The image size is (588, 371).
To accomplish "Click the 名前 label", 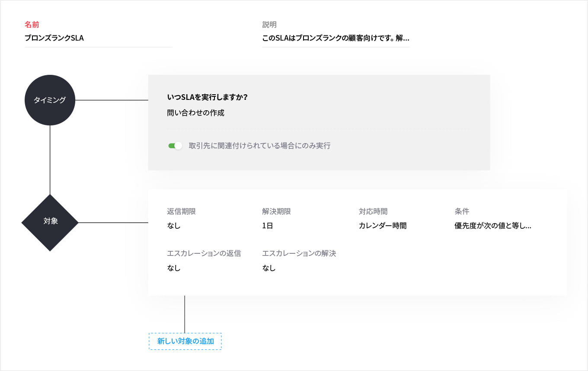I will [32, 25].
